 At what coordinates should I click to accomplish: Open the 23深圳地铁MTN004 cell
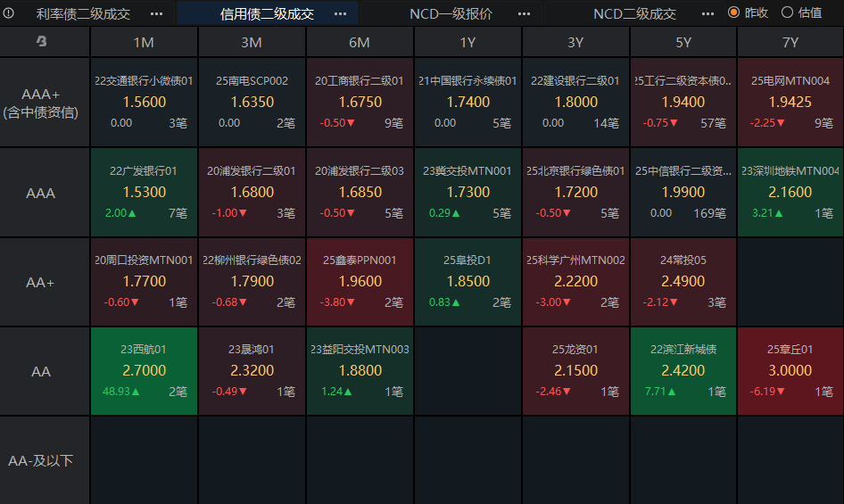click(x=790, y=192)
